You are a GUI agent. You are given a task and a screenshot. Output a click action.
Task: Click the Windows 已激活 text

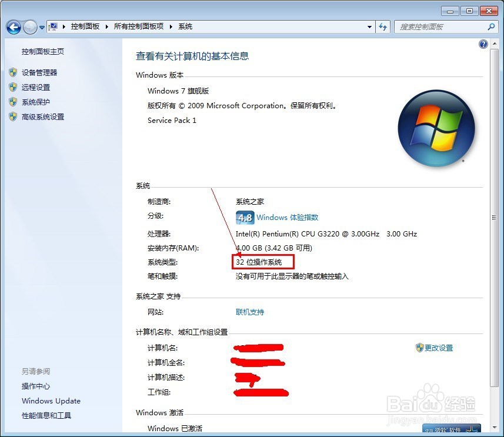click(x=175, y=429)
